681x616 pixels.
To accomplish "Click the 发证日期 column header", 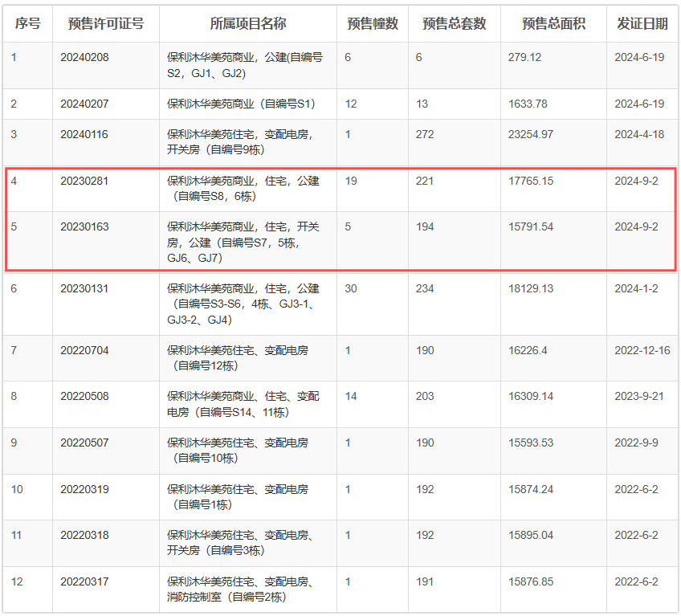I will 642,23.
